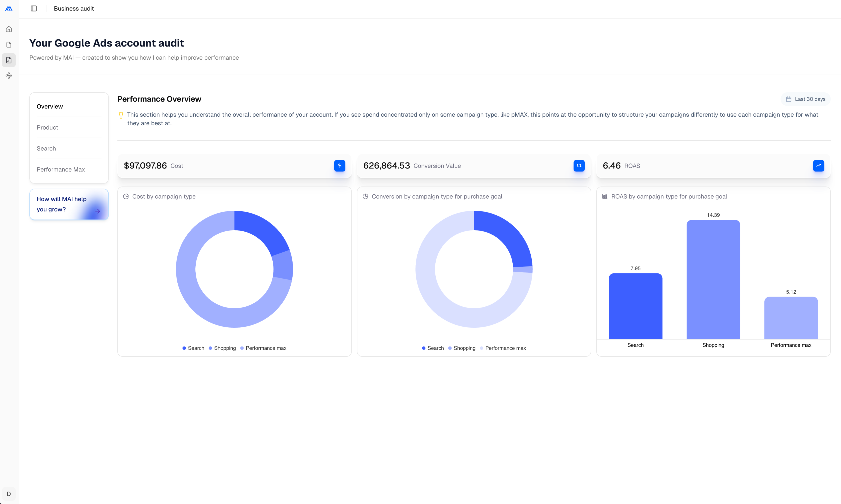This screenshot has width=841, height=504.
Task: Switch to the Performance Max section
Action: pyautogui.click(x=60, y=169)
